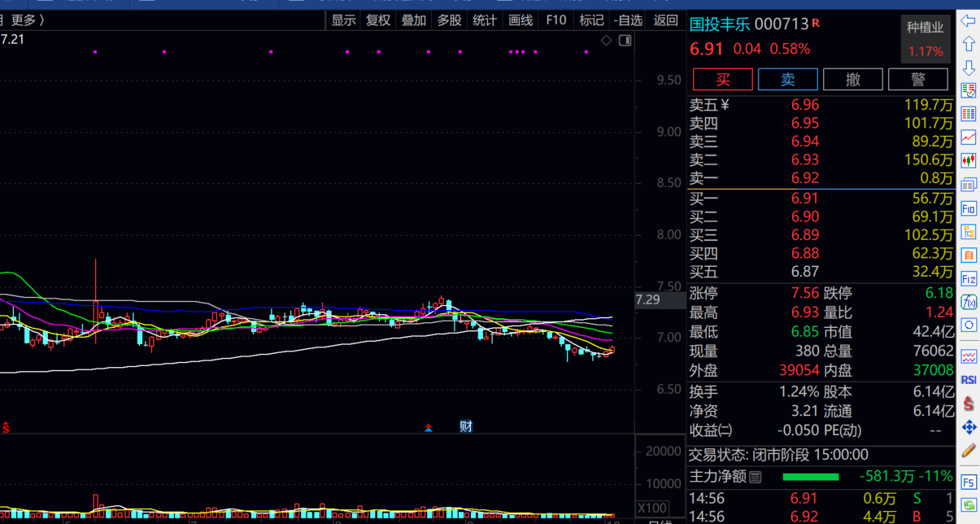Click the F10 company info sidebar icon
The width and height of the screenshot is (980, 524).
click(968, 209)
